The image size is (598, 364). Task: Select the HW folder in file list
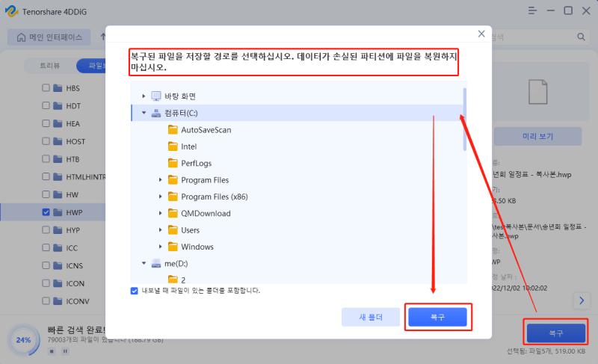pyautogui.click(x=53, y=194)
